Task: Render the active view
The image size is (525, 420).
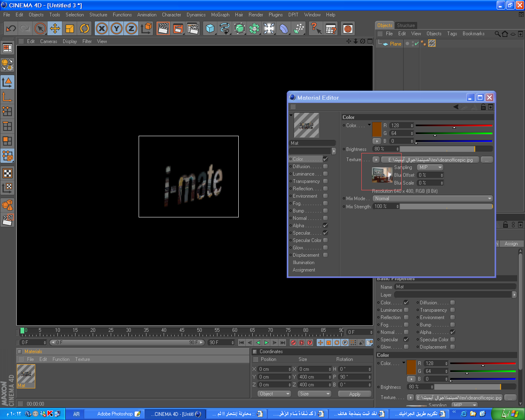Action: (x=163, y=28)
